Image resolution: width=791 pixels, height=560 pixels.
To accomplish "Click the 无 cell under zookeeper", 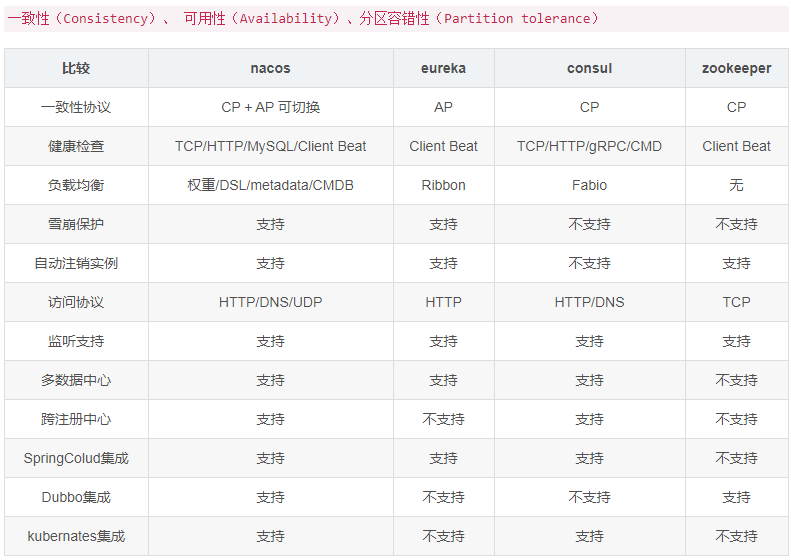I will pos(737,185).
